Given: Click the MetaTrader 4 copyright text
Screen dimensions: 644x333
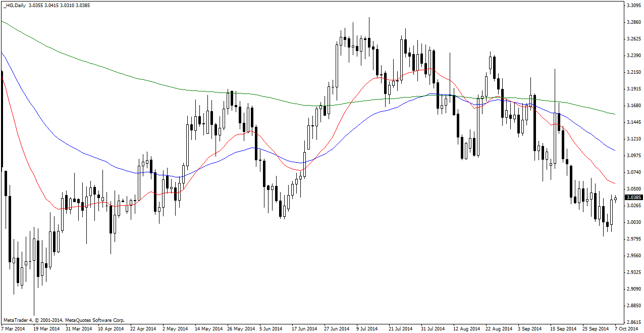Looking at the screenshot, I should [x=64, y=320].
